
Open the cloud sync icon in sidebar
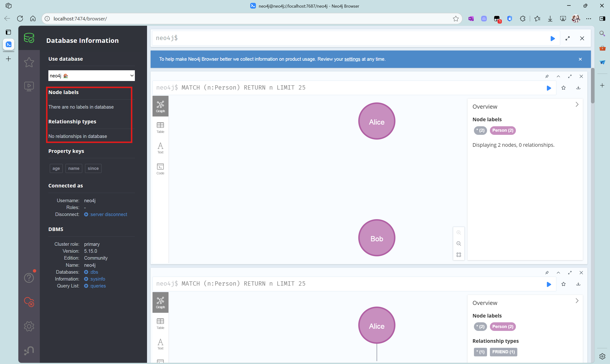(29, 302)
